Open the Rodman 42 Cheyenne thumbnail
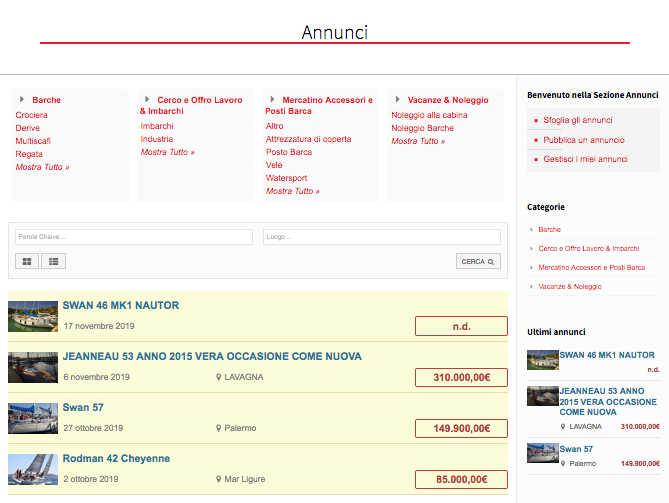This screenshot has height=503, width=669. [33, 469]
